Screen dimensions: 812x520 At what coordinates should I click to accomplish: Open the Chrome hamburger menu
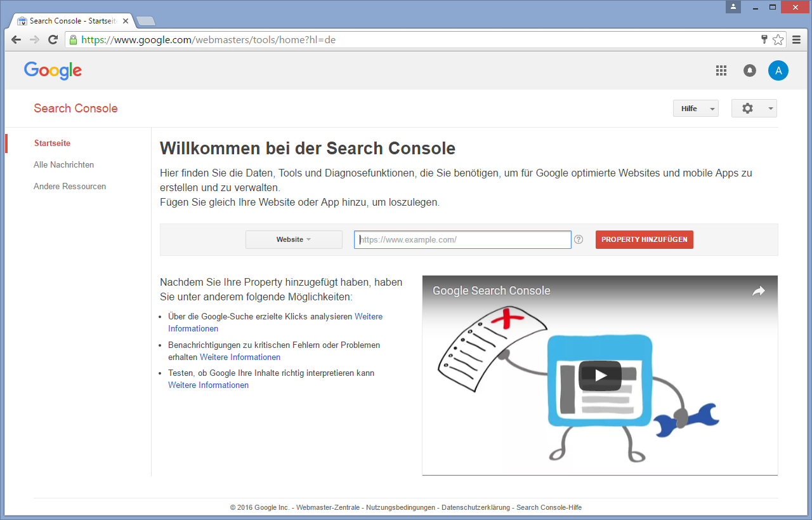796,39
